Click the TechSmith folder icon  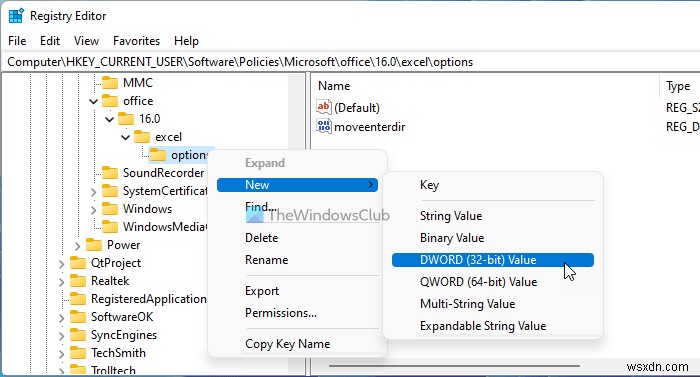tap(78, 353)
